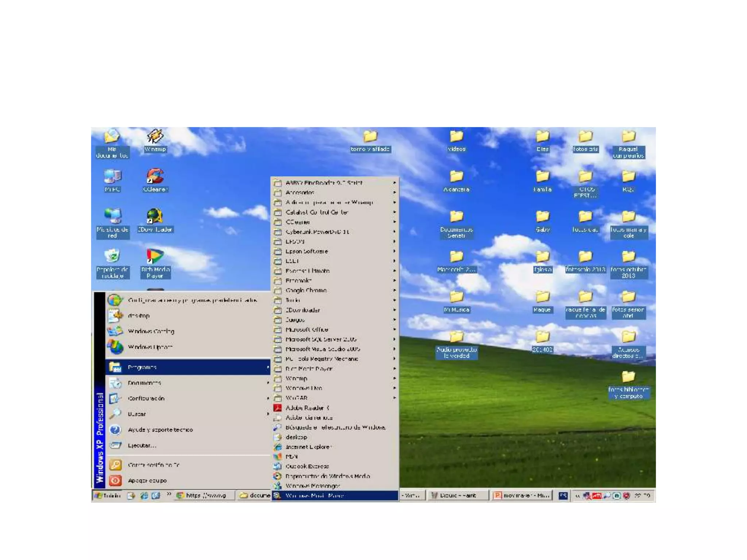Screen dimensions: 747x560
Task: Select Windows Movie Maker menu entry
Action: pyautogui.click(x=314, y=495)
